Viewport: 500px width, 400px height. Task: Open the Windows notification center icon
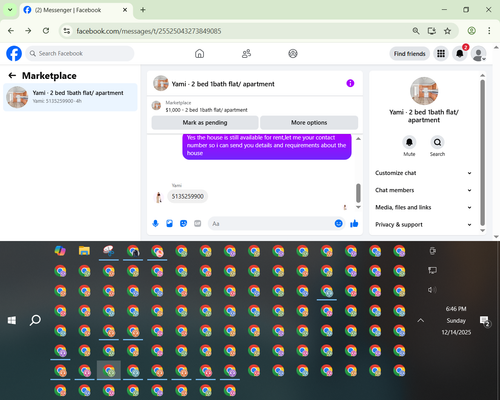point(485,321)
